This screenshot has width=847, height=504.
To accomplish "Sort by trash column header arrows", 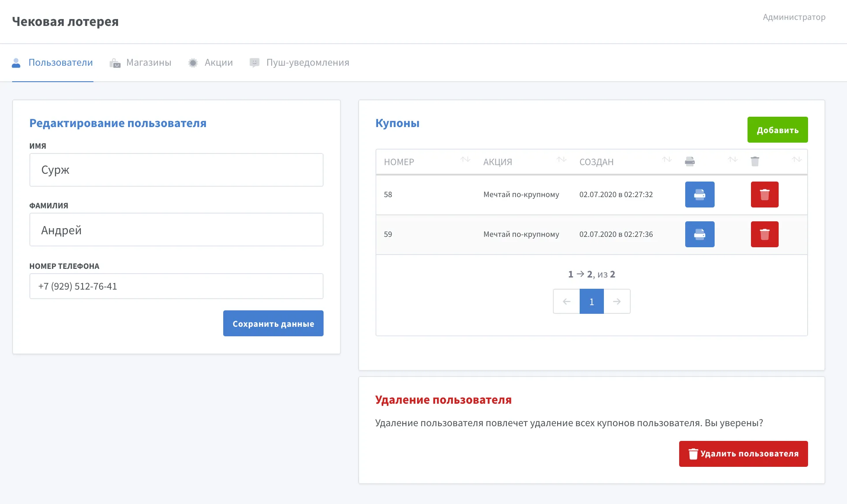I will click(796, 160).
